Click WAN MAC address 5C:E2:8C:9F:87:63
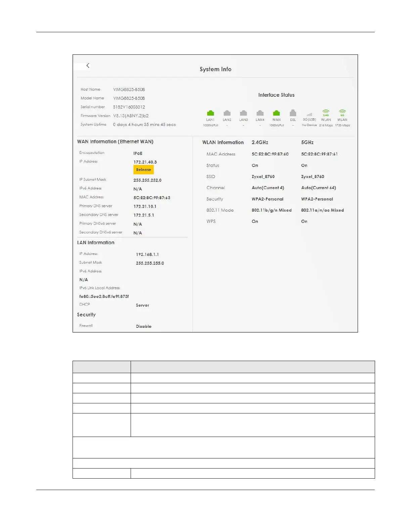The image size is (411, 532). click(152, 198)
